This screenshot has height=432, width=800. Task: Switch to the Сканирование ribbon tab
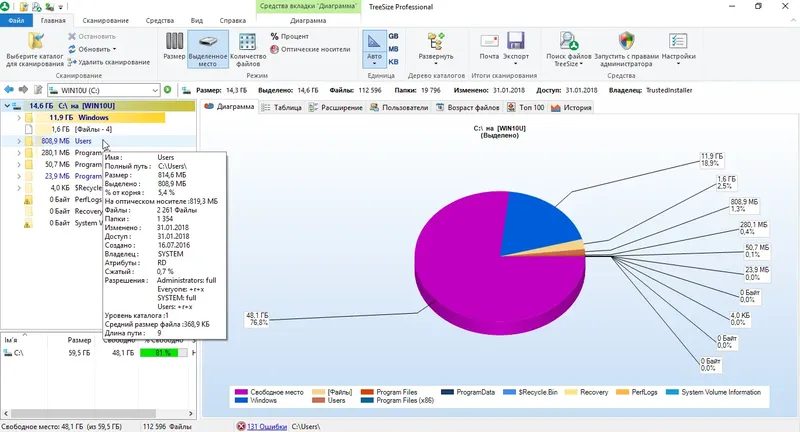coord(106,20)
